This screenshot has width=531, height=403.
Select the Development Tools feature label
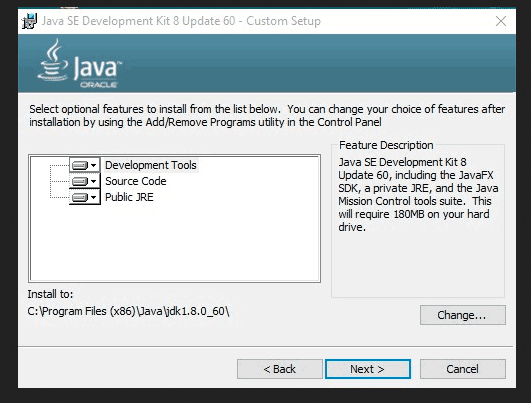pos(151,165)
